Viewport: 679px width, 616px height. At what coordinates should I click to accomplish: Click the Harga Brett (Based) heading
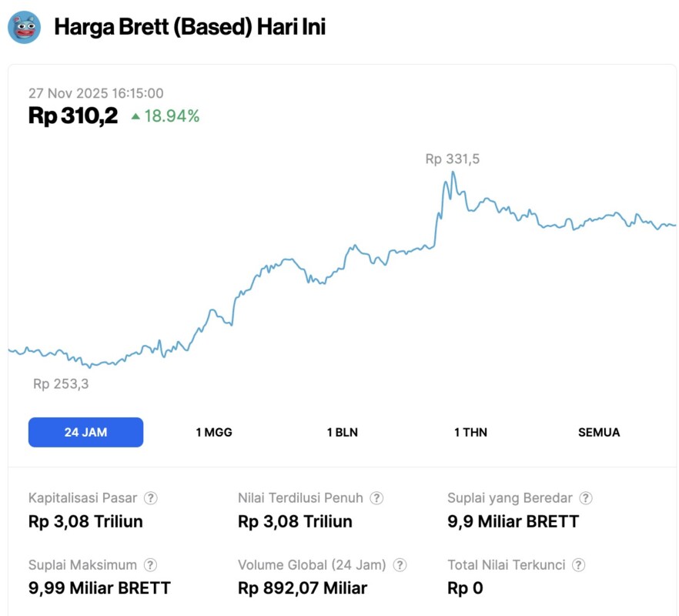click(189, 28)
